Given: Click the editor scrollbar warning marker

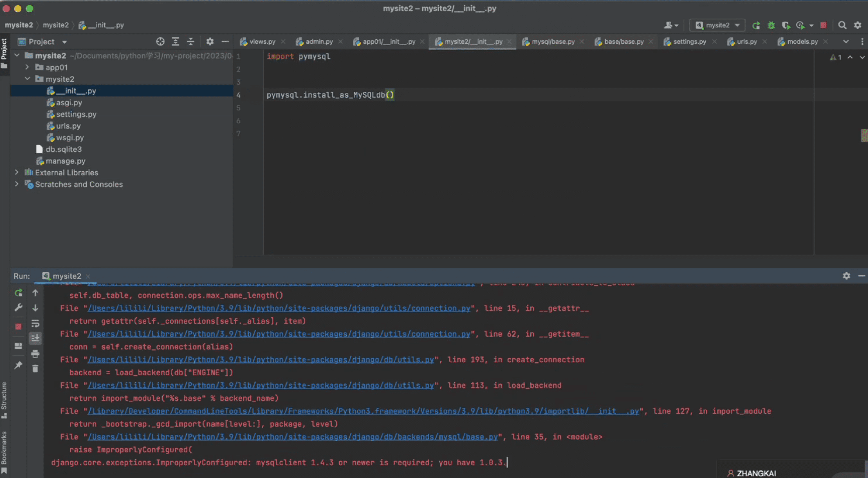Looking at the screenshot, I should (864, 135).
